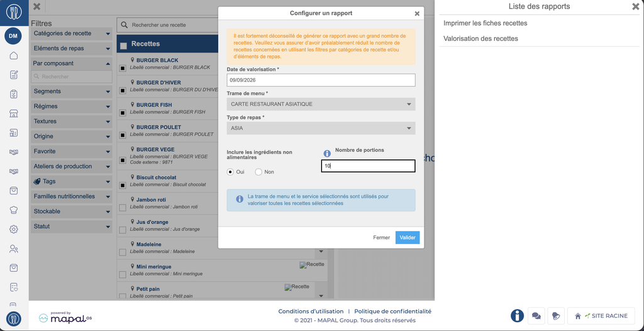Click the Date de valorisation field
The height and width of the screenshot is (331, 644).
[321, 80]
